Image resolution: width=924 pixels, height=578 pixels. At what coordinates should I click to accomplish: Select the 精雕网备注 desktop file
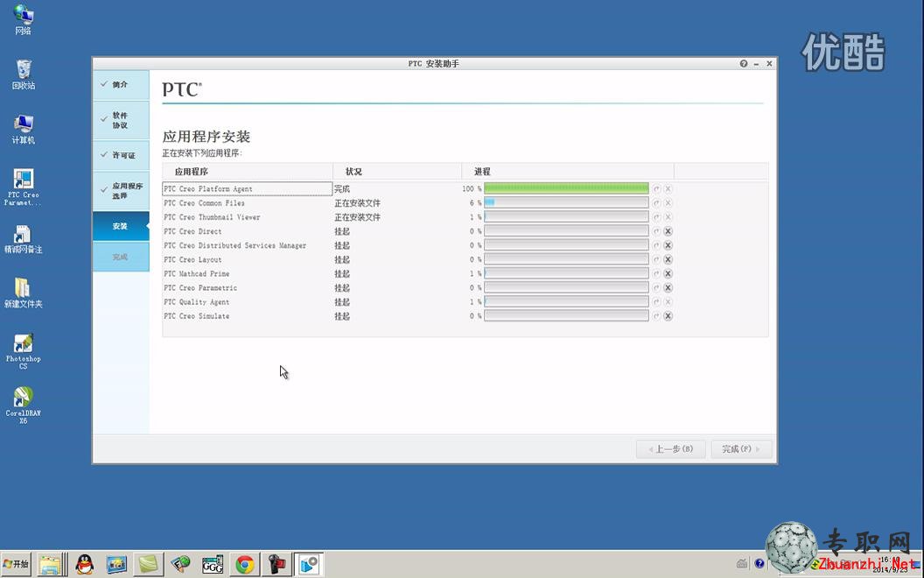point(23,239)
